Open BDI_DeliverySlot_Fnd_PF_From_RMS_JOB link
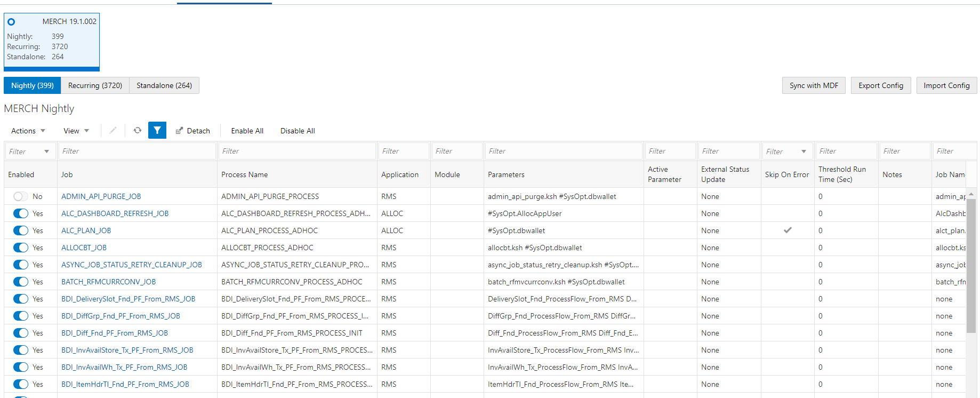The width and height of the screenshot is (980, 398). click(x=128, y=299)
